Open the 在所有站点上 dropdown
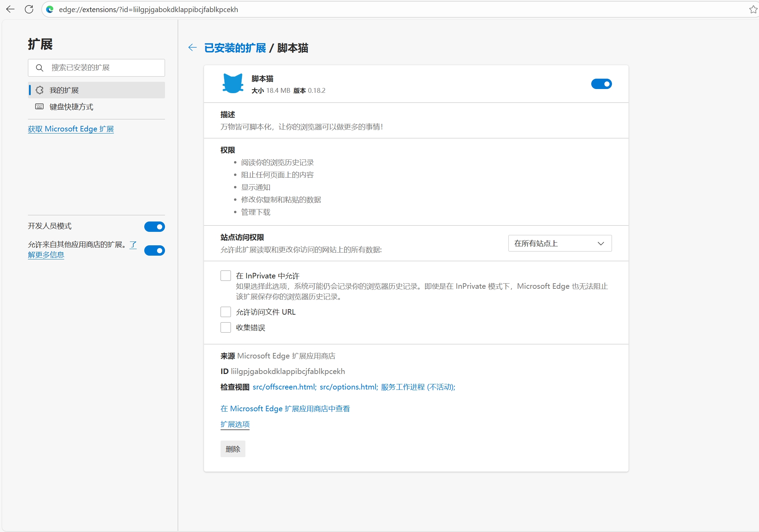The image size is (759, 532). point(560,243)
